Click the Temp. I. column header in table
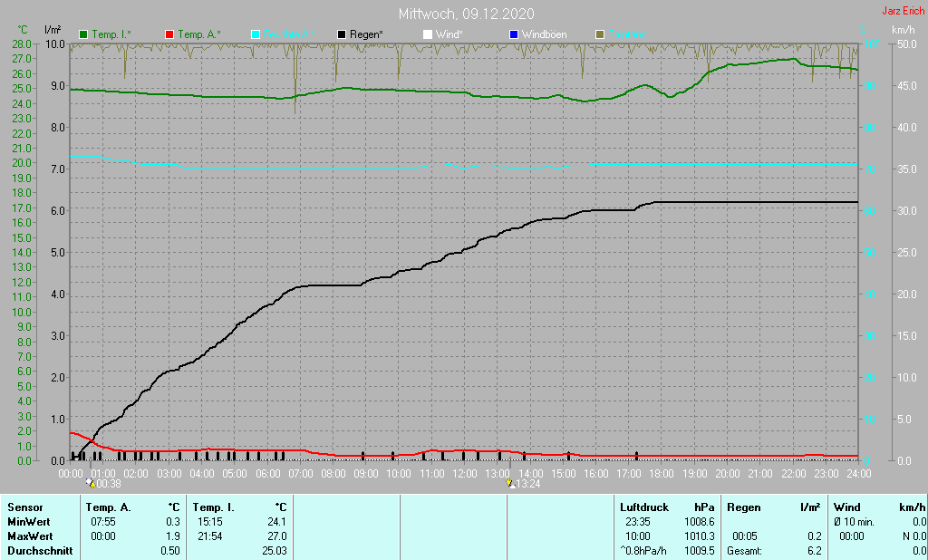928x560 pixels. click(213, 507)
